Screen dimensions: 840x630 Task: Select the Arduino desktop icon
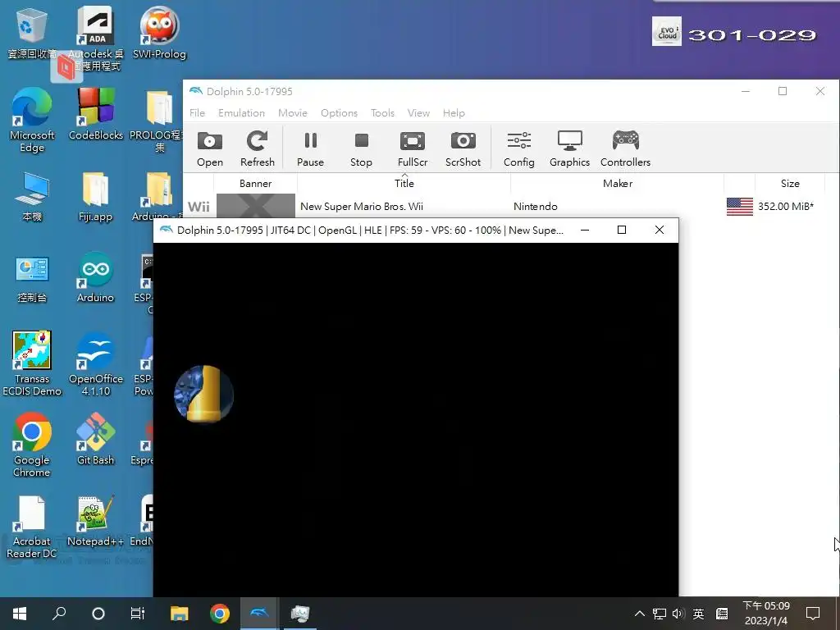click(x=95, y=277)
